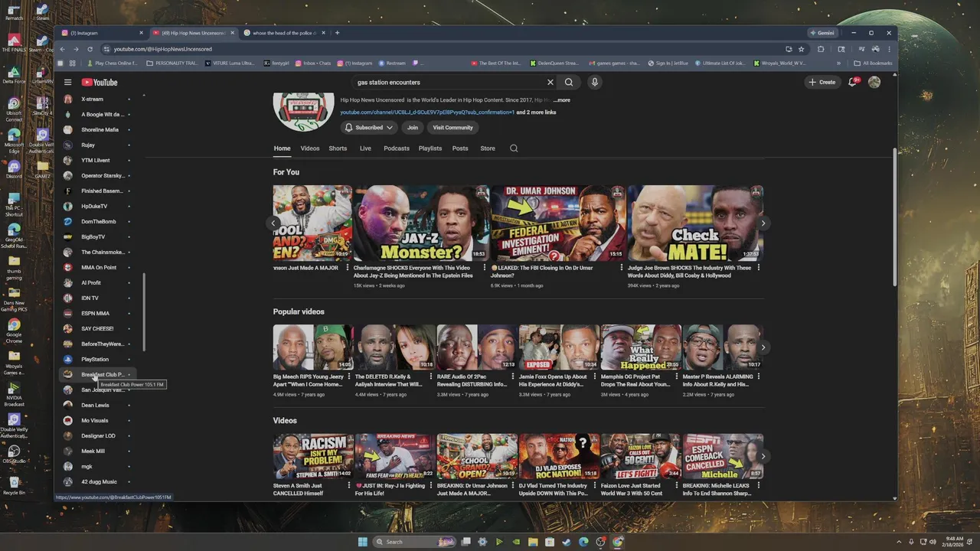
Task: Open Meek Mill subscription in sidebar
Action: tap(98, 451)
